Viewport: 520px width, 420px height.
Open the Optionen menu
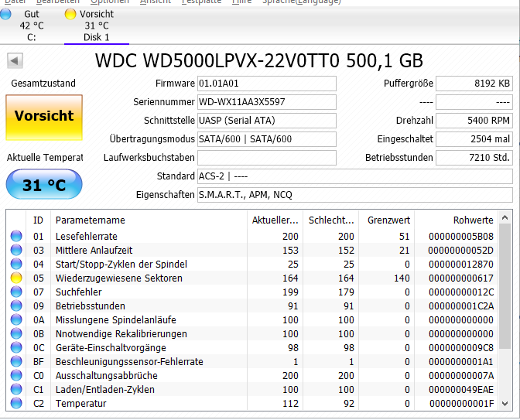click(110, 2)
